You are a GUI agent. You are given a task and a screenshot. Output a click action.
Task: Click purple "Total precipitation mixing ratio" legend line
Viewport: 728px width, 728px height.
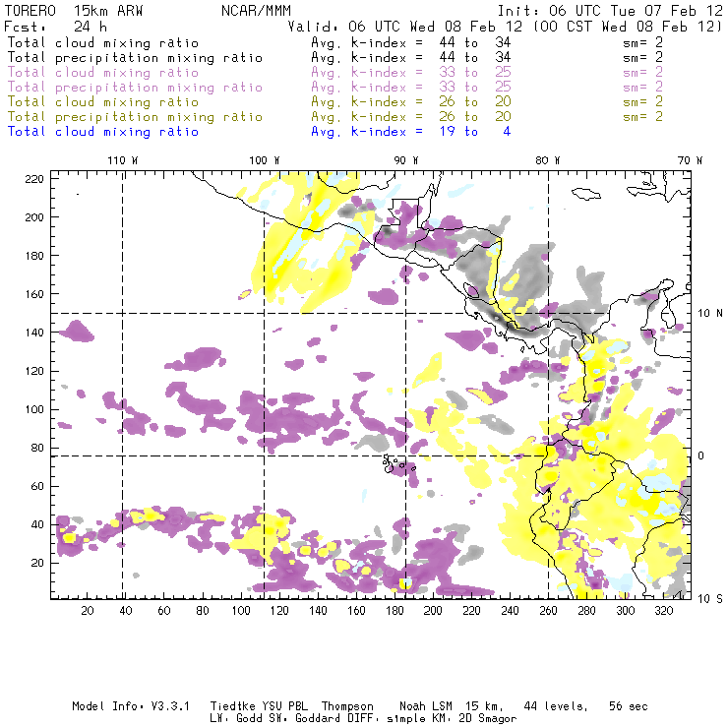point(135,88)
